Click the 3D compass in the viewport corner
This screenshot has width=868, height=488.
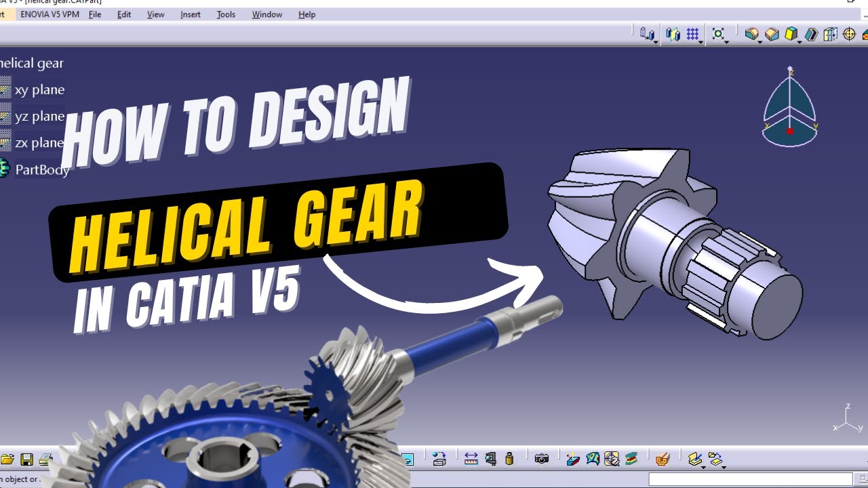coord(789,107)
